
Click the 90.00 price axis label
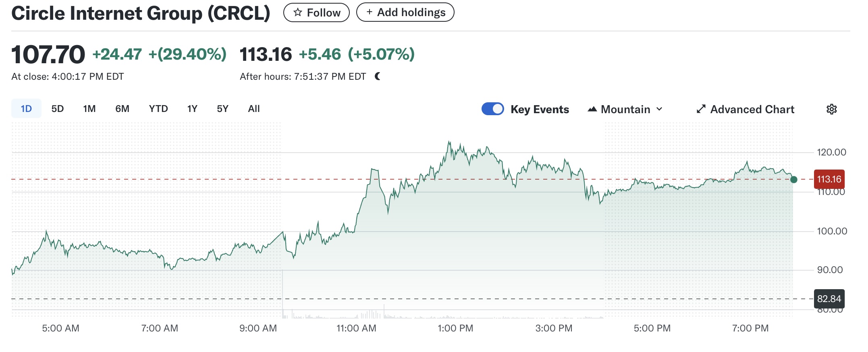coord(830,270)
